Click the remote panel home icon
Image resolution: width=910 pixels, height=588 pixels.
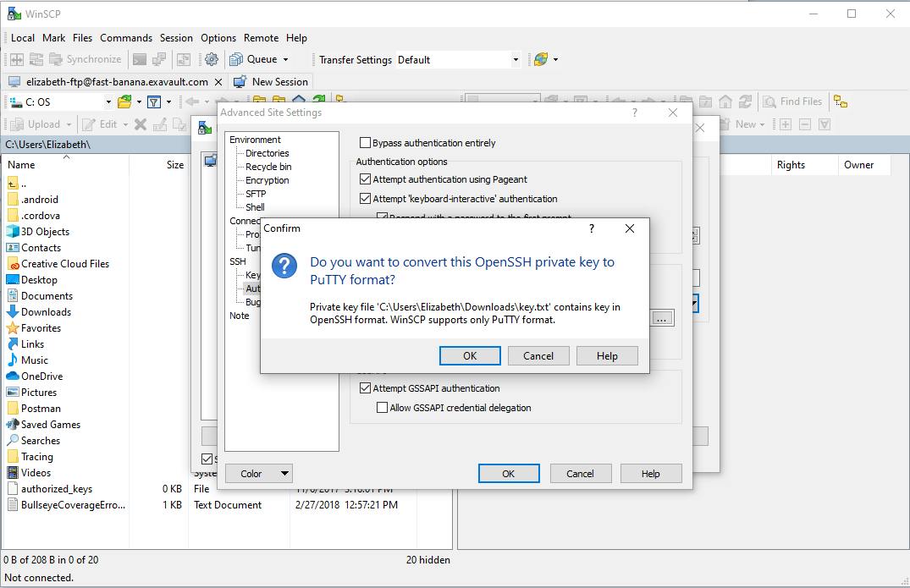pos(725,102)
